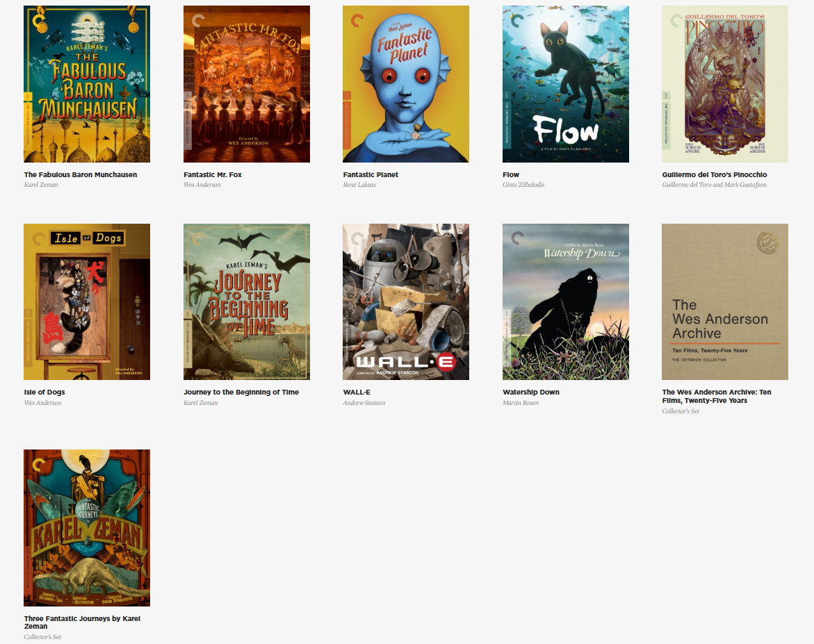Select director name Andrew Stanton
This screenshot has width=814, height=644.
click(x=364, y=403)
